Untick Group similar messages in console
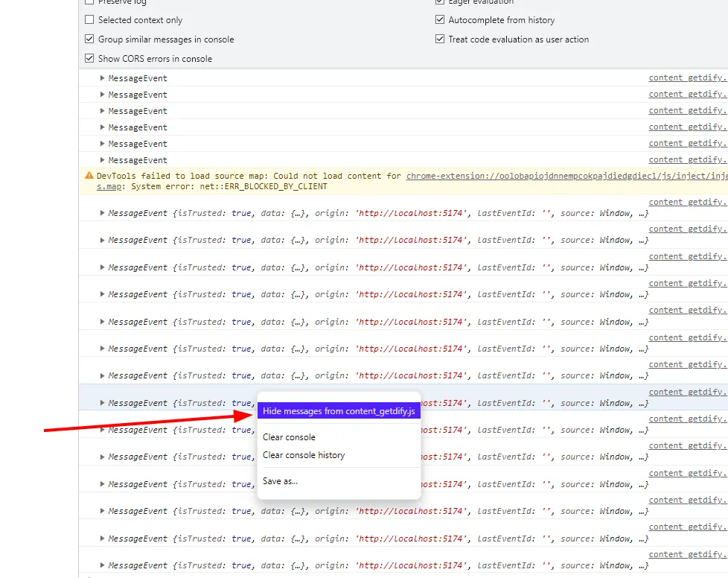728x578 pixels. click(89, 39)
